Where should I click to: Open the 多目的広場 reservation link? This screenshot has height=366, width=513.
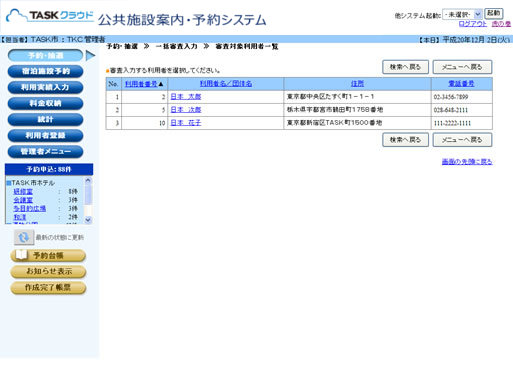(x=29, y=209)
